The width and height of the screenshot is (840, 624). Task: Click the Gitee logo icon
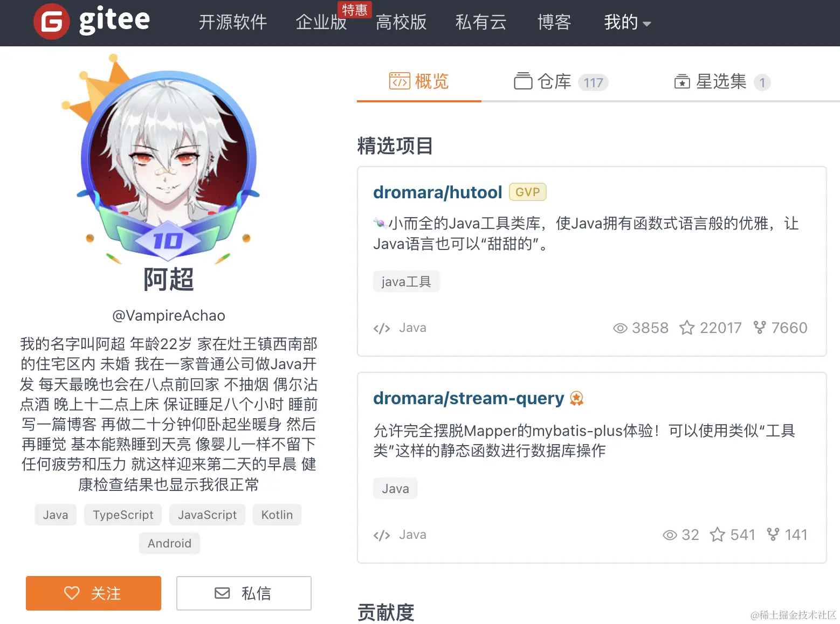(x=51, y=22)
